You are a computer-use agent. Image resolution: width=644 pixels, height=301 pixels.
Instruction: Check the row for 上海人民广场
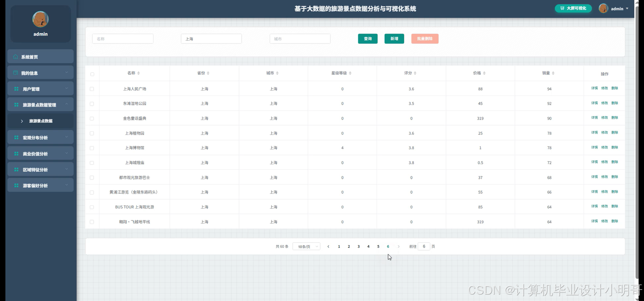(x=92, y=89)
